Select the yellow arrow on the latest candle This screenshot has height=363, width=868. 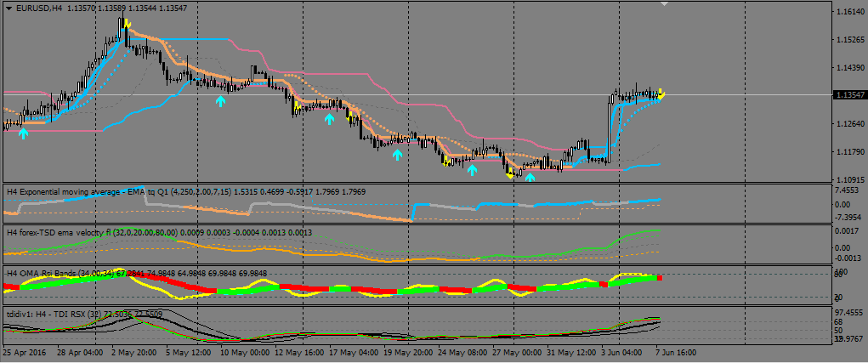click(661, 94)
